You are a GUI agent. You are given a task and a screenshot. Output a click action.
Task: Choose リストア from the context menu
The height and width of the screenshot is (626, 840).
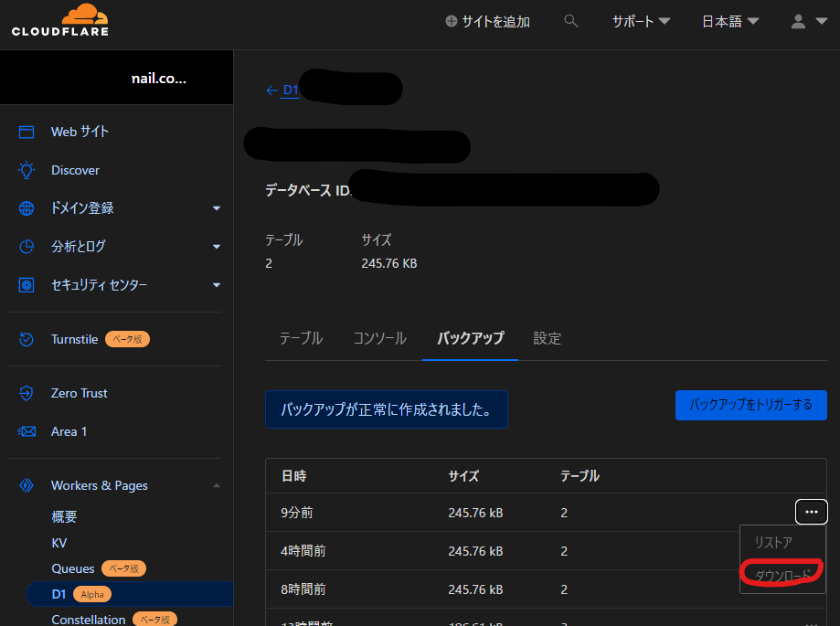click(773, 543)
